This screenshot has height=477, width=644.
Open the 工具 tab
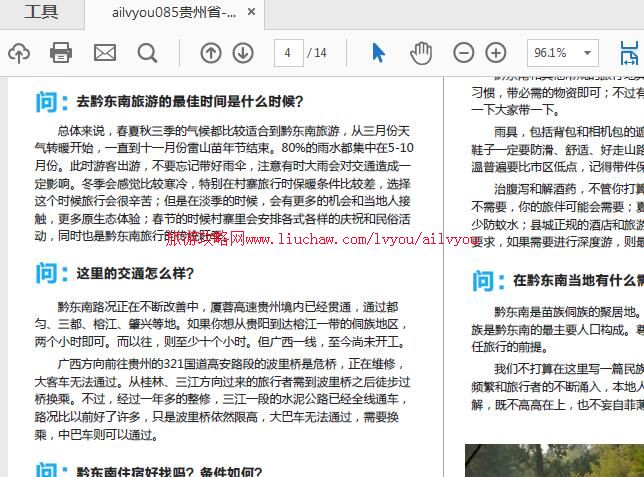(x=41, y=13)
